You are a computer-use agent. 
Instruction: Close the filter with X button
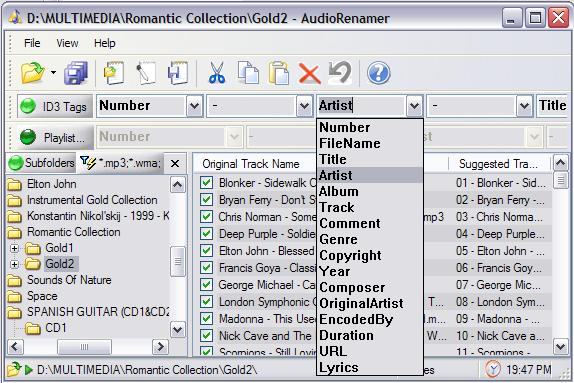(175, 163)
